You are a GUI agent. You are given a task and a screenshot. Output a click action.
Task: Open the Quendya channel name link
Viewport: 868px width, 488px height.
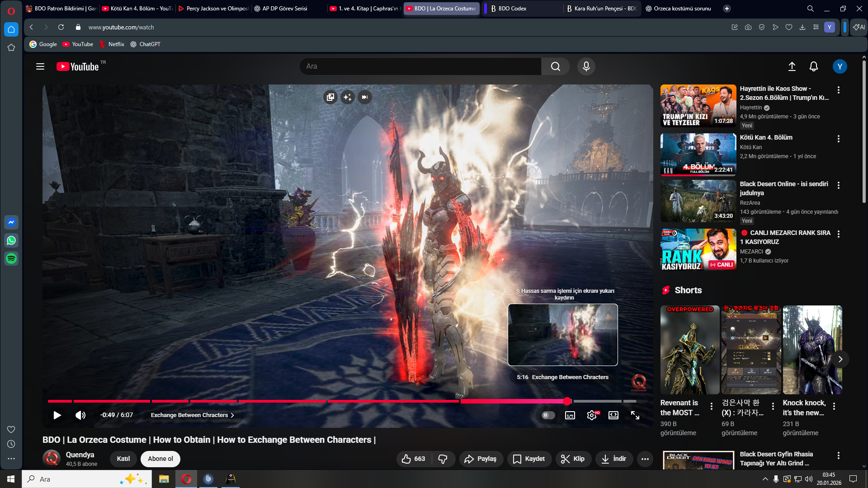(80, 455)
